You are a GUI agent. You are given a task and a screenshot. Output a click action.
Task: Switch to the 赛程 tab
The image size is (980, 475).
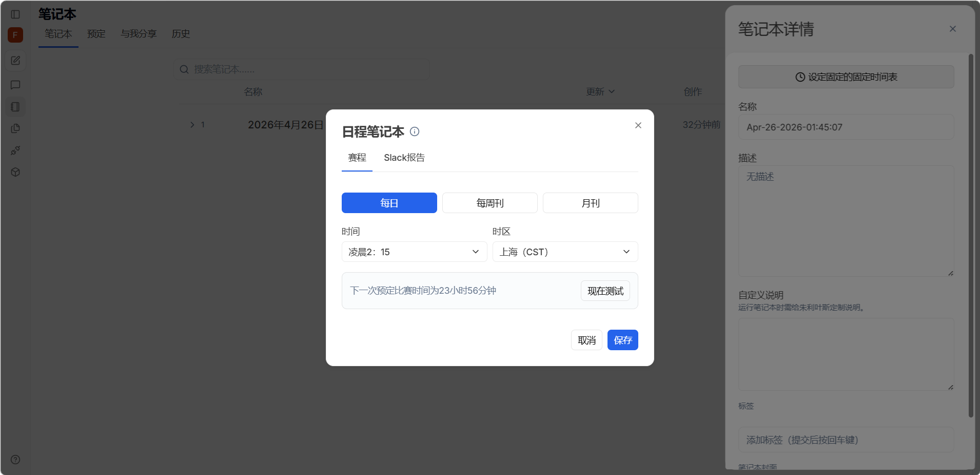point(357,158)
